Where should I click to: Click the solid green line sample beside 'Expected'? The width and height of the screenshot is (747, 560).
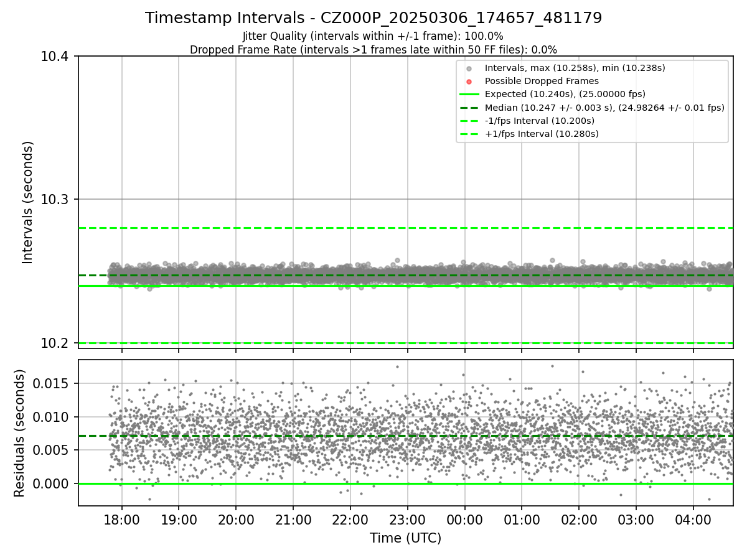point(469,95)
